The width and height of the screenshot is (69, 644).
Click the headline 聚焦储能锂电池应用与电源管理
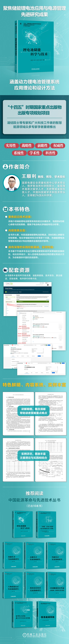(34, 8)
